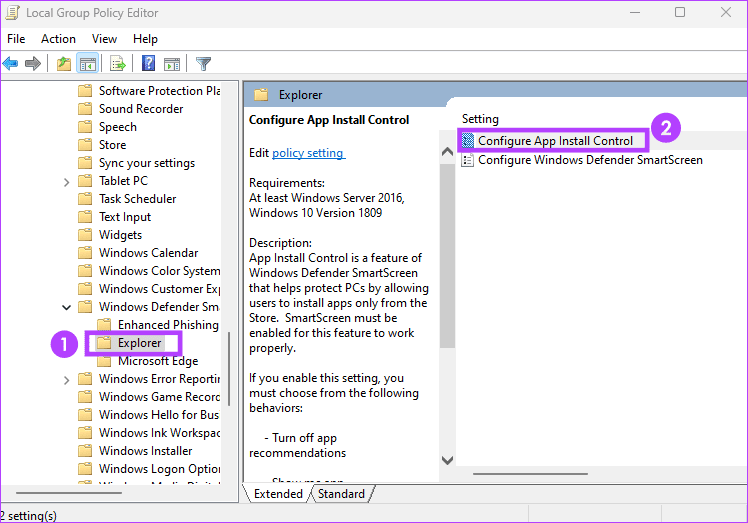
Task: Switch to the Standard tab
Action: (341, 494)
